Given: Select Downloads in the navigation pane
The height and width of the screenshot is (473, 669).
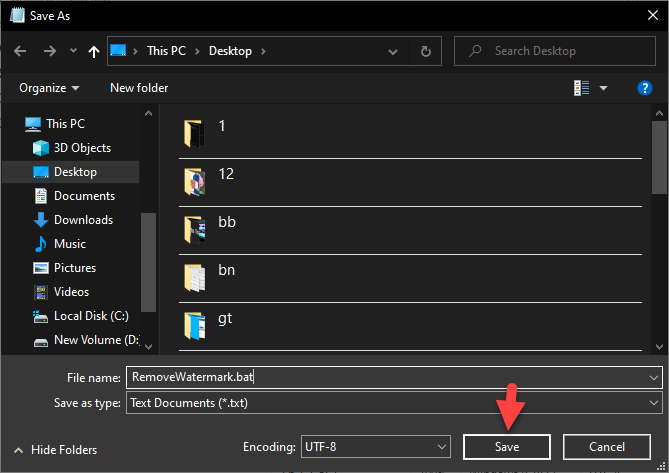Looking at the screenshot, I should (83, 220).
